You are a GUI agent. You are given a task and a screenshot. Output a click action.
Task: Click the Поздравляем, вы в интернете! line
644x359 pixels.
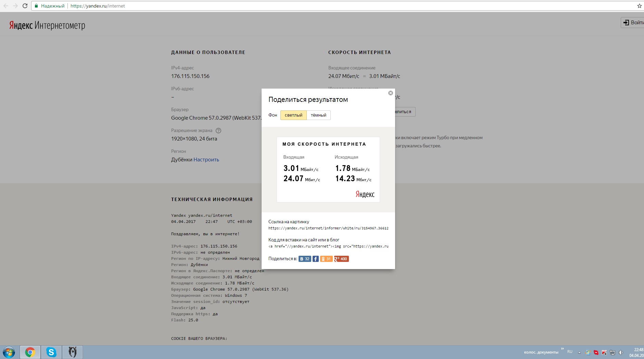(205, 234)
